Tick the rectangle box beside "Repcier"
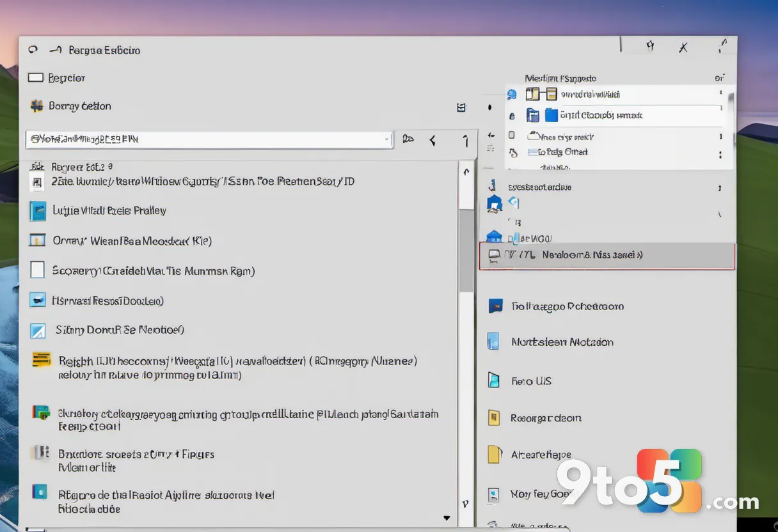Viewport: 778px width, 532px height. coord(36,77)
